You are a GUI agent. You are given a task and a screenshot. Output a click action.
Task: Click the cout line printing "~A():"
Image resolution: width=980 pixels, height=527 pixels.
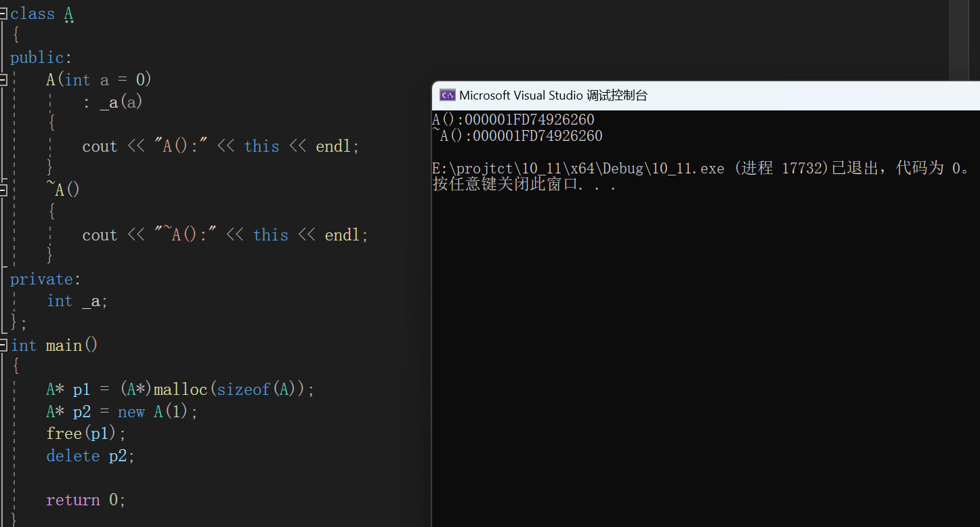(225, 235)
